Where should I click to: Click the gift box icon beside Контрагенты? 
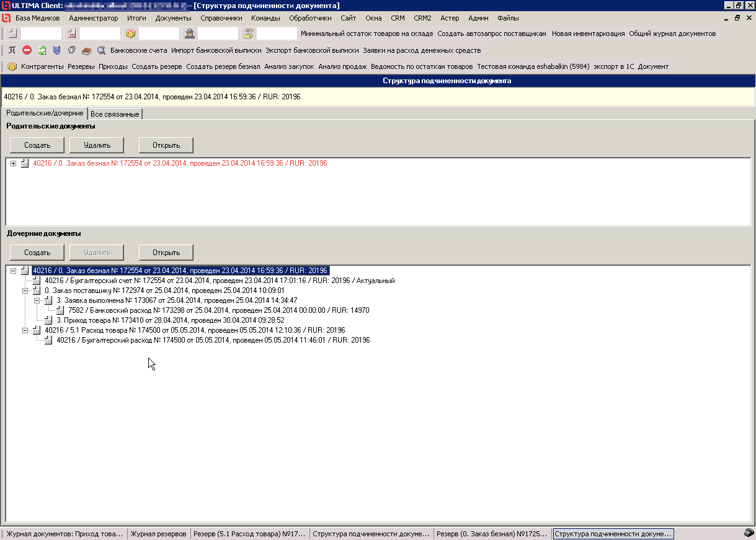click(x=12, y=66)
